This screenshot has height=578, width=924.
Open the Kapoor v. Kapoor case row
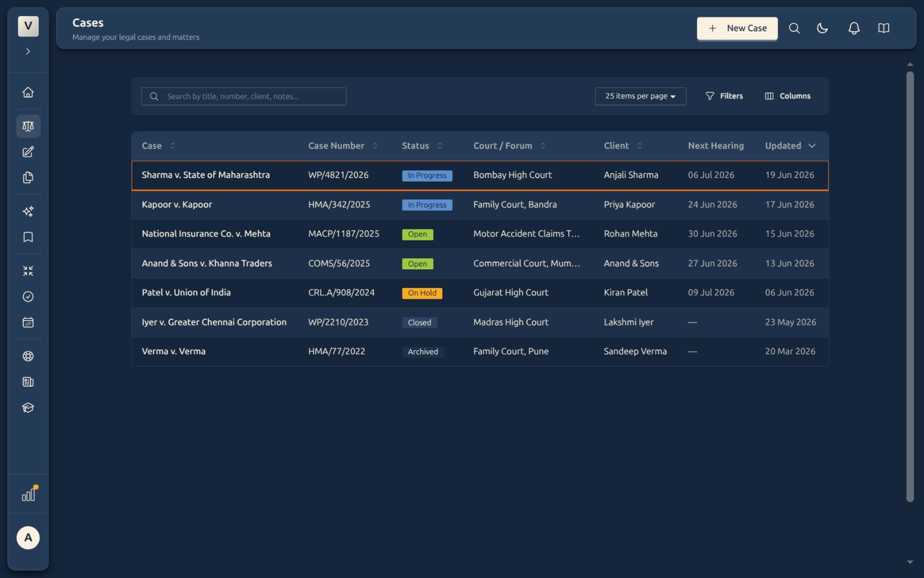pos(480,205)
